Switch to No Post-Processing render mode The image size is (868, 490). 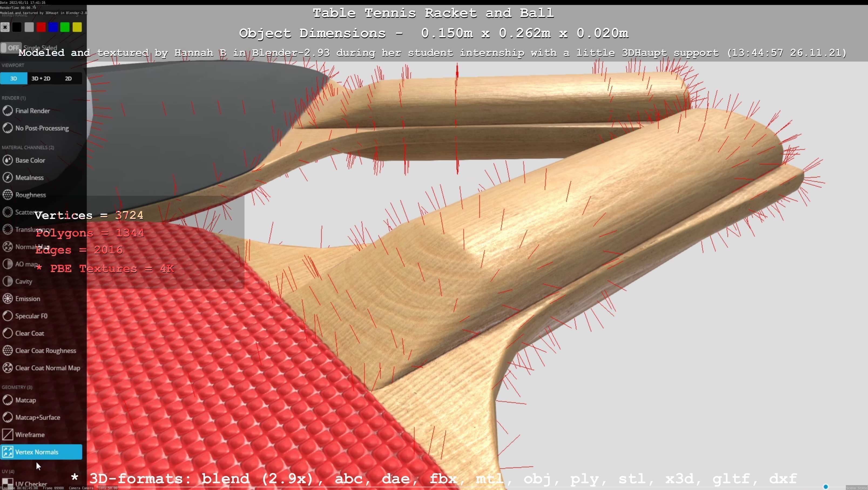(36, 128)
